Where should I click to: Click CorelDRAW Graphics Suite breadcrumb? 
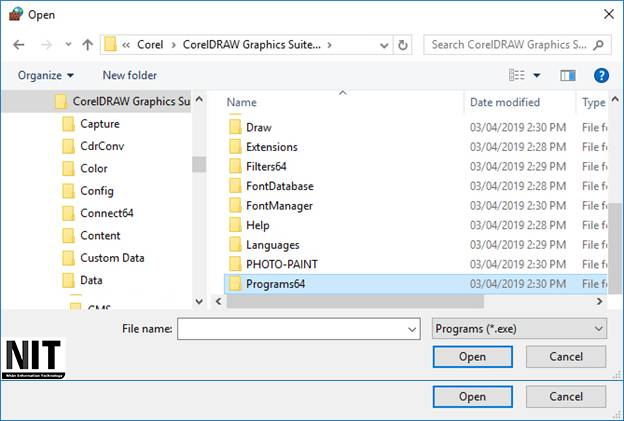252,45
